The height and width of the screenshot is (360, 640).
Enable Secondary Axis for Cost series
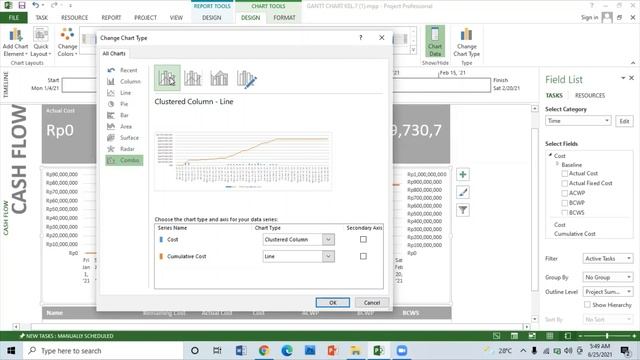click(363, 240)
